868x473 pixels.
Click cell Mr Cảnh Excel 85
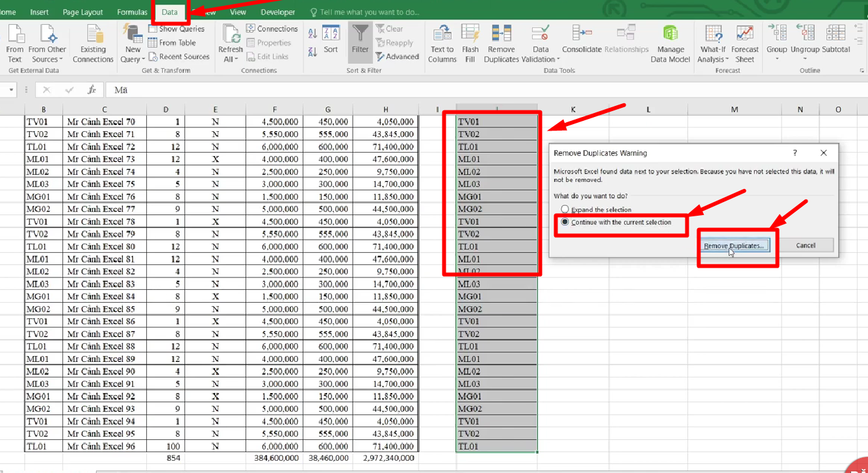pyautogui.click(x=105, y=309)
